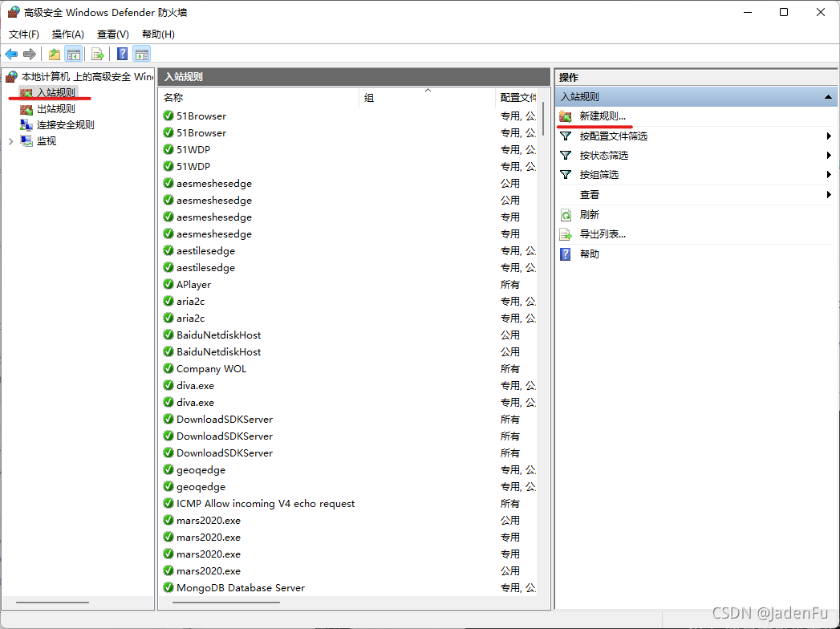
Task: Click the 按状态筛选 action label
Action: click(x=604, y=156)
